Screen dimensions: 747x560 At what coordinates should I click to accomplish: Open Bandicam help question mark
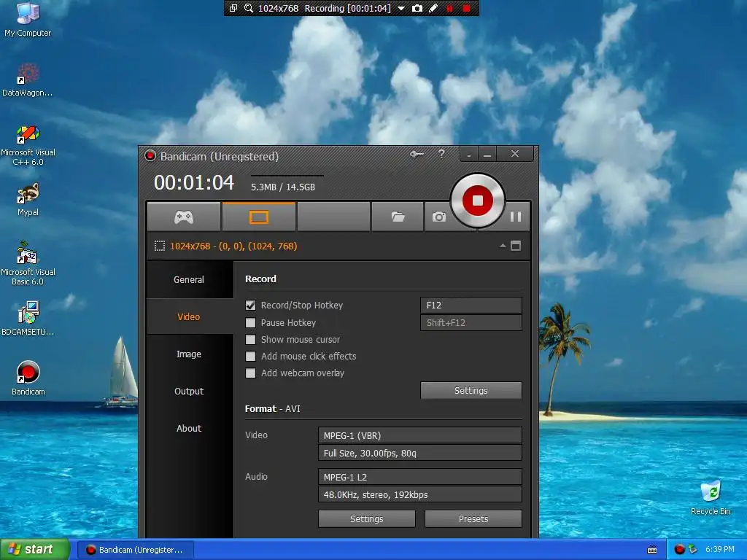click(441, 154)
